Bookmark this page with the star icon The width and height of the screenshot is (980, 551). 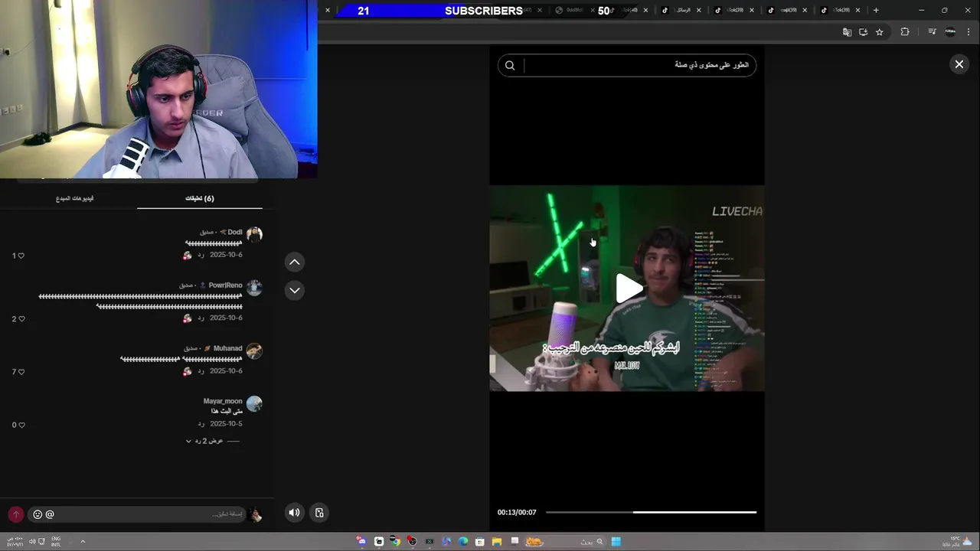(880, 32)
